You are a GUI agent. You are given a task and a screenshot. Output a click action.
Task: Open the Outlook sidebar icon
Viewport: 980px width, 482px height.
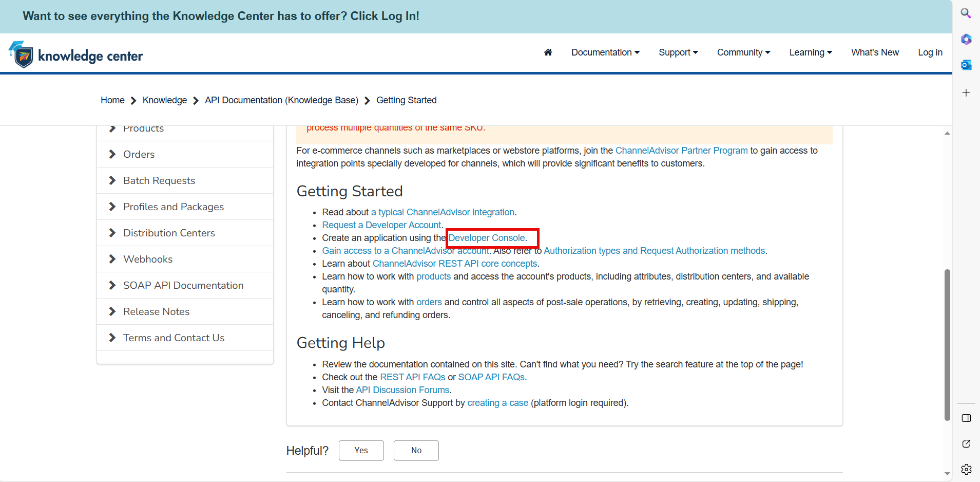966,65
